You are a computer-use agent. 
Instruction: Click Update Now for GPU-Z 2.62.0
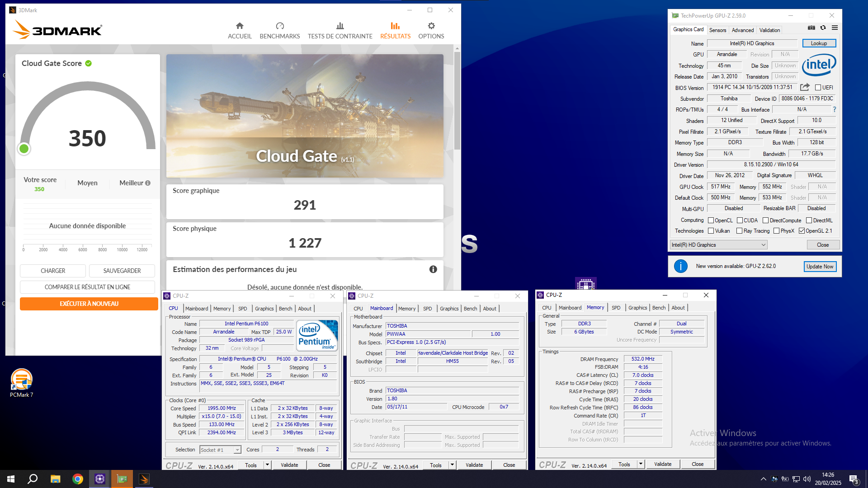pos(820,267)
